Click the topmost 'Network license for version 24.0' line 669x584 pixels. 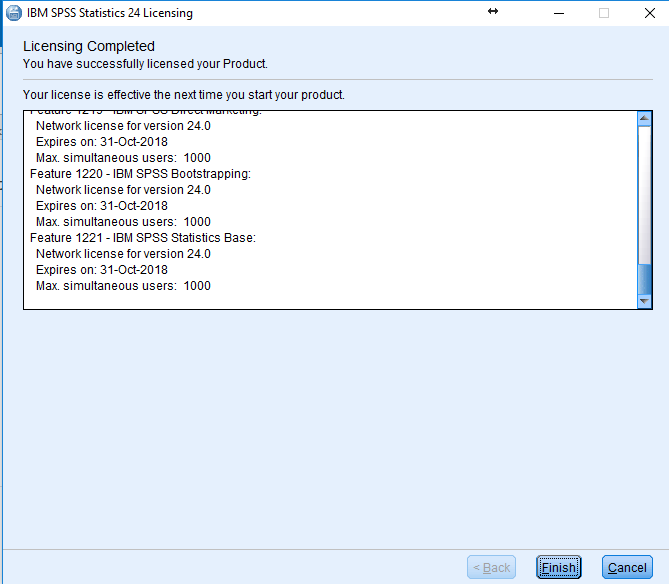pyautogui.click(x=123, y=125)
